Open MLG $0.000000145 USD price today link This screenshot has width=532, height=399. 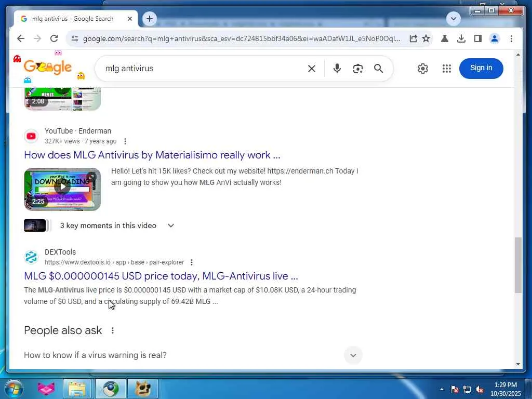pyautogui.click(x=161, y=276)
